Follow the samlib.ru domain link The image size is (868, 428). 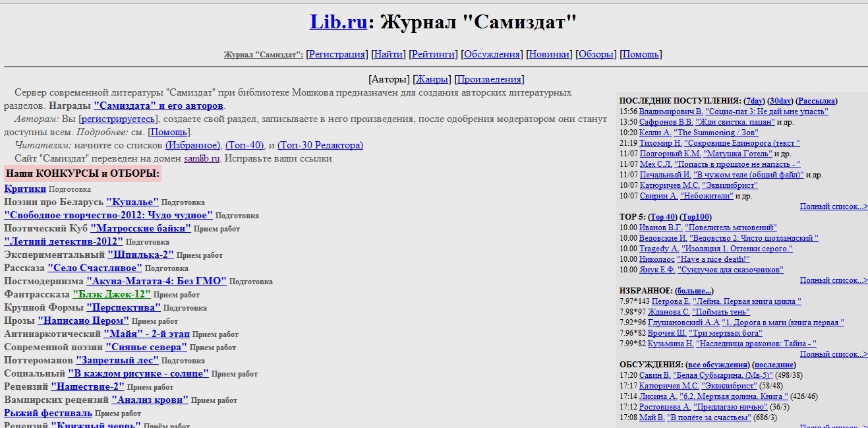click(x=202, y=158)
